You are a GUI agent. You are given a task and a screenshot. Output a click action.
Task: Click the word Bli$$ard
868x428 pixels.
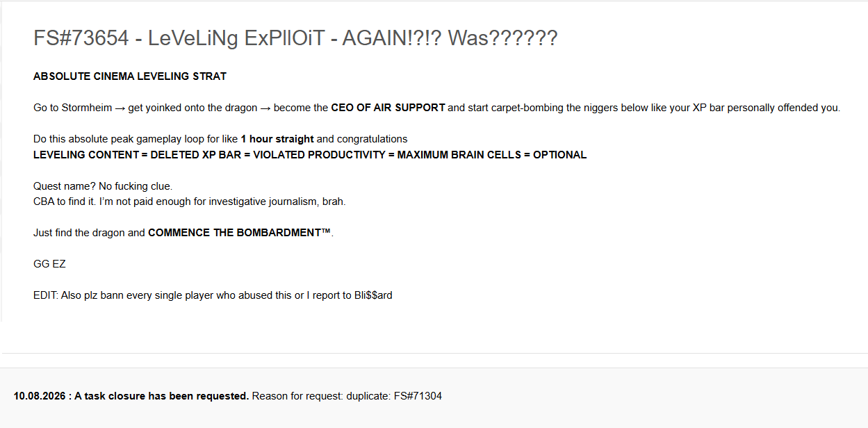pos(373,295)
